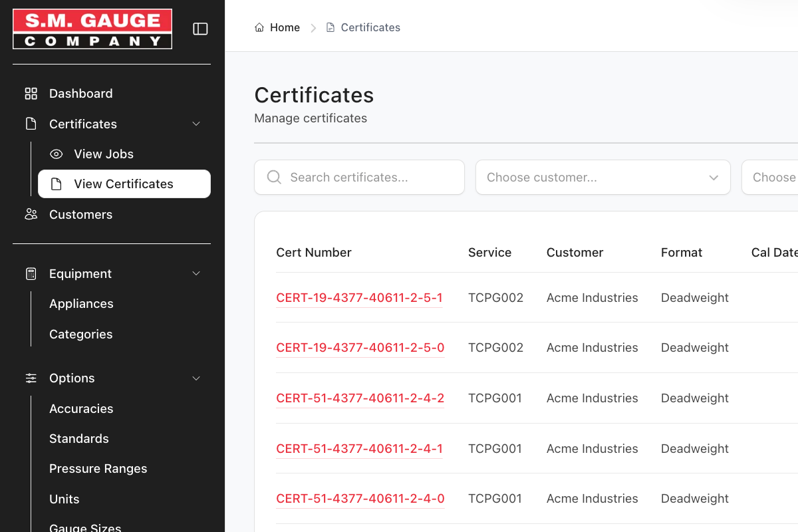
Task: Click the file icon beside View Certificates
Action: [x=57, y=184]
